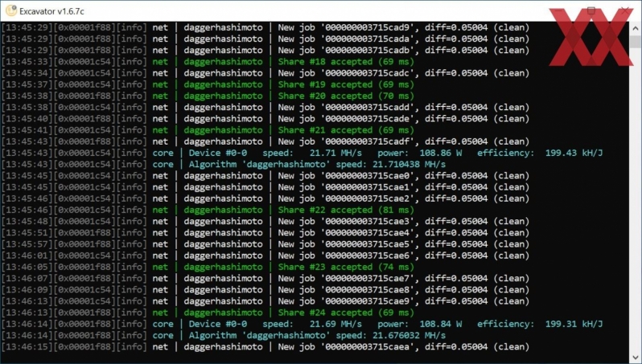This screenshot has height=364, width=642.
Task: Click 'Share #24 accepted' message
Action: [x=325, y=313]
